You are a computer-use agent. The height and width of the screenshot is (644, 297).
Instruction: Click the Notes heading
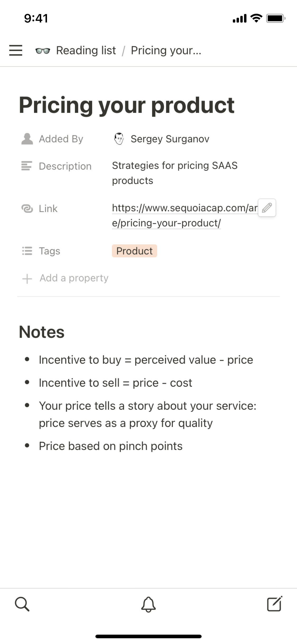click(x=42, y=332)
